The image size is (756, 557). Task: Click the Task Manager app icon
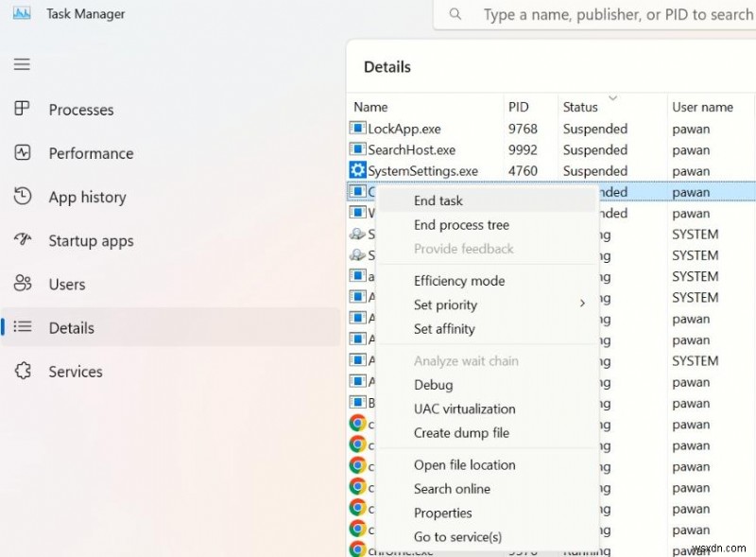point(22,12)
